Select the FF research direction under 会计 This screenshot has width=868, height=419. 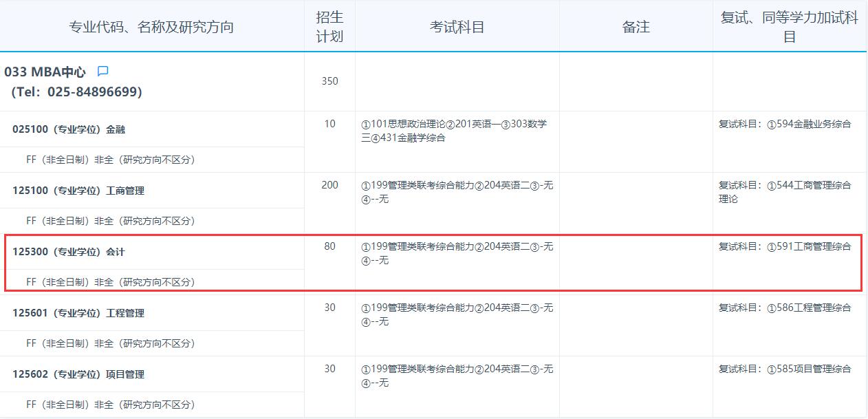(x=110, y=282)
